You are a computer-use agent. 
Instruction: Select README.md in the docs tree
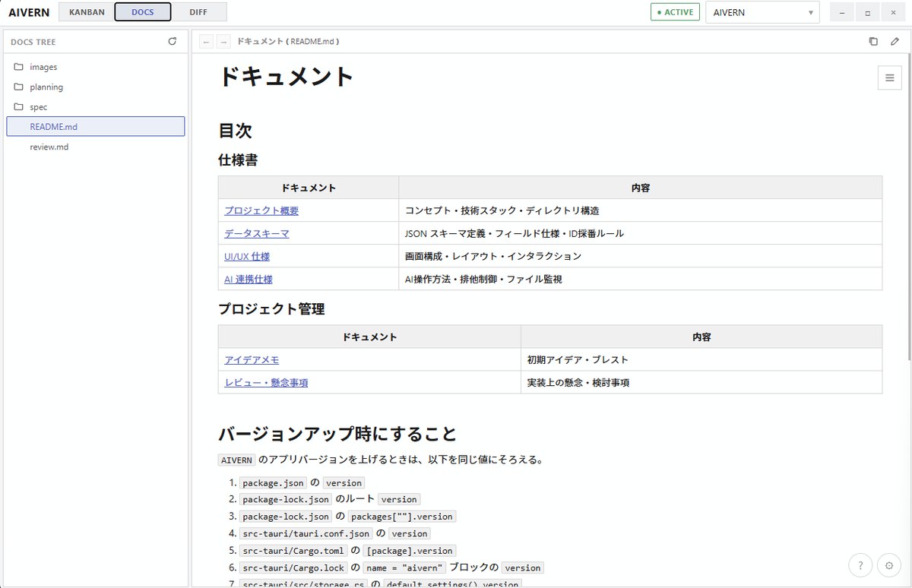(96, 127)
